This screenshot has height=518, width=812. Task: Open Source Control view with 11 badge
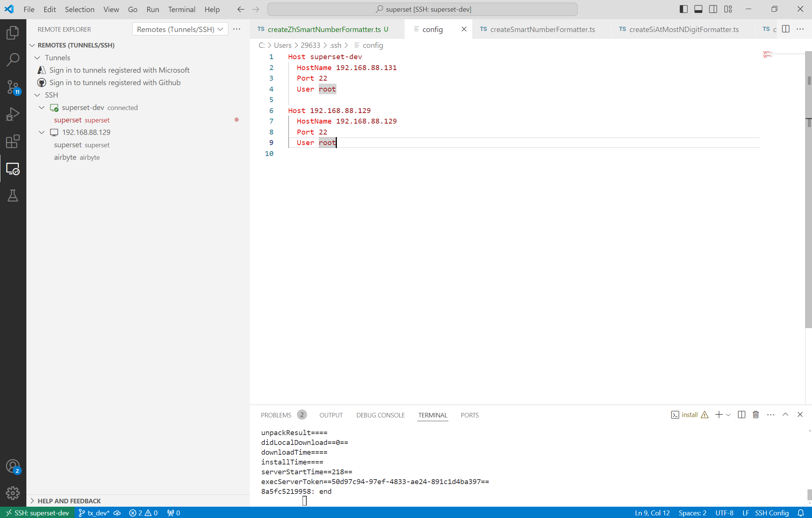tap(13, 87)
